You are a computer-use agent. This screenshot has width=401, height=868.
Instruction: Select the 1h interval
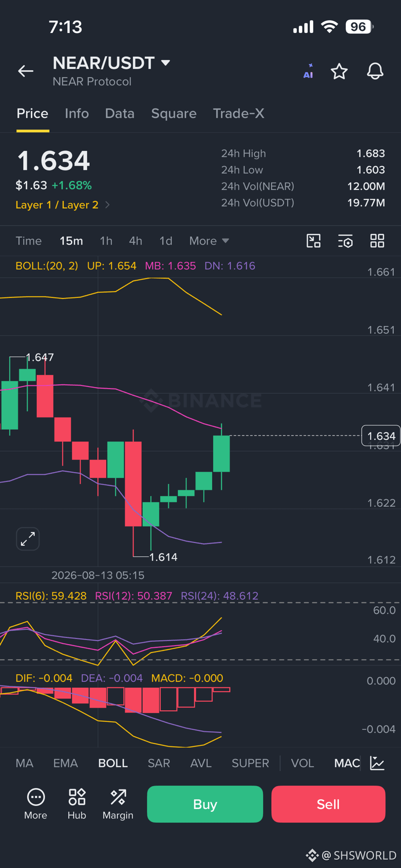106,241
